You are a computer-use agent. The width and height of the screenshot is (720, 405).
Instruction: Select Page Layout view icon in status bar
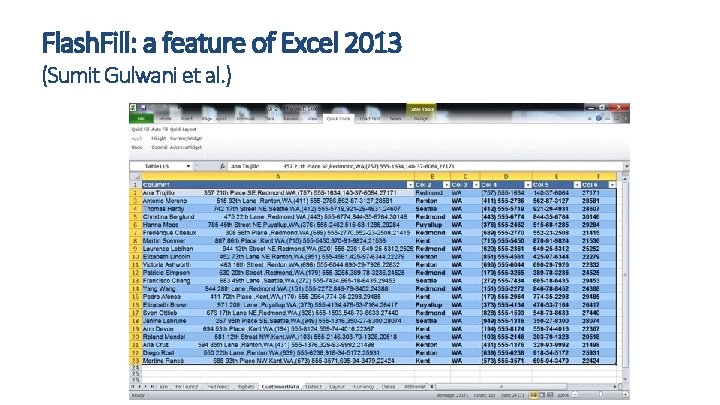542,395
